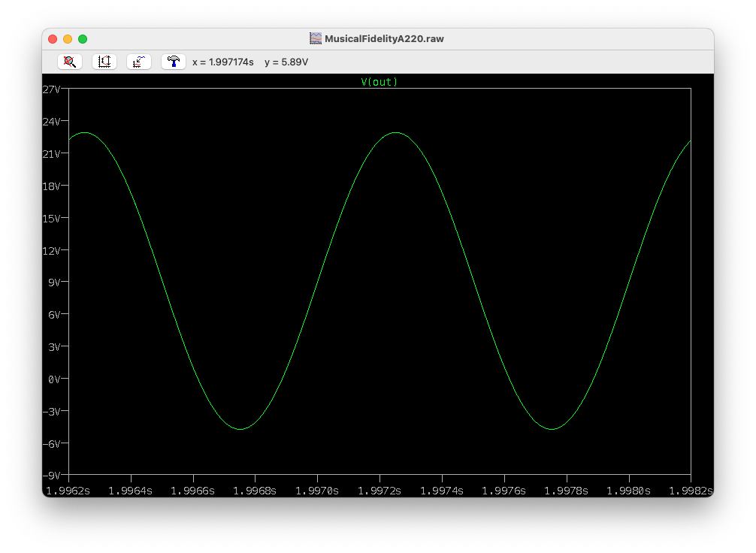Viewport: 756px width, 553px height.
Task: Click the 12V vertical axis label
Action: [52, 251]
